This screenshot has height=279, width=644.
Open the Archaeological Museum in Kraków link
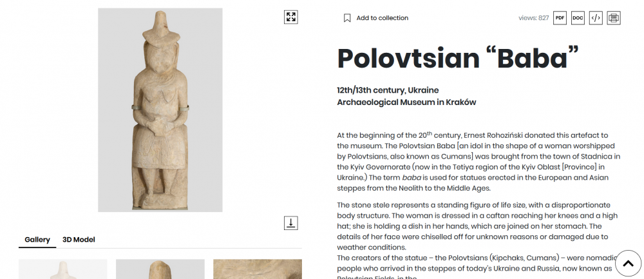406,102
